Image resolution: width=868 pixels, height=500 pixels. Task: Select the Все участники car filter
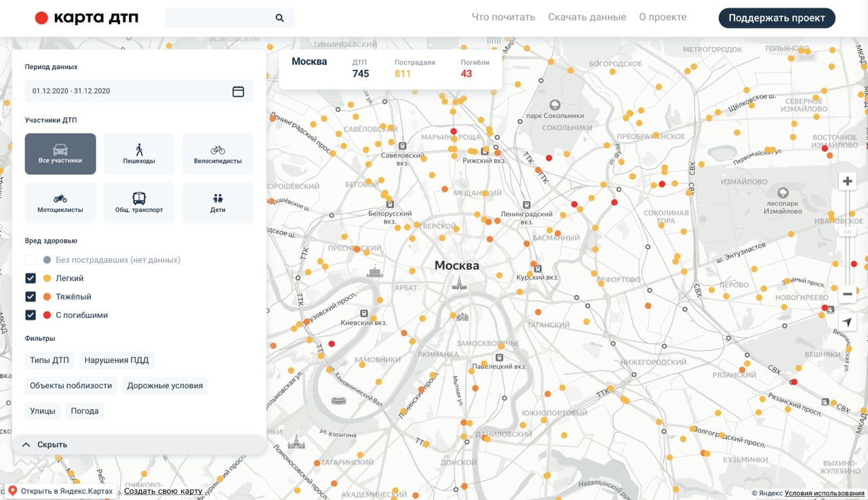pyautogui.click(x=60, y=154)
